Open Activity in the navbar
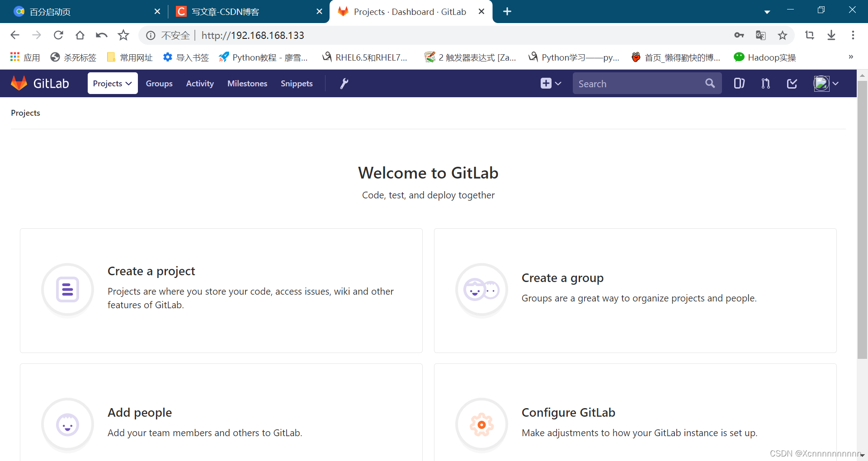The width and height of the screenshot is (868, 461). tap(200, 83)
